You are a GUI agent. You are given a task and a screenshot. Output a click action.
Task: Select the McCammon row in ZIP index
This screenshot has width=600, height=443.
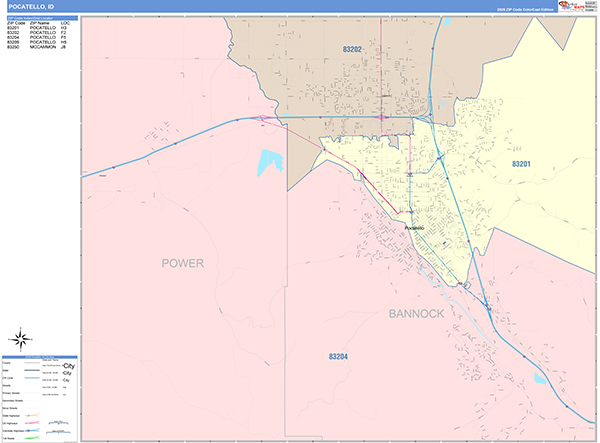tap(40, 47)
